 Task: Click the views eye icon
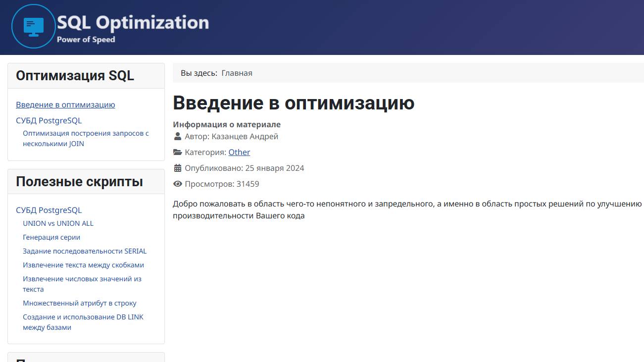coord(178,184)
